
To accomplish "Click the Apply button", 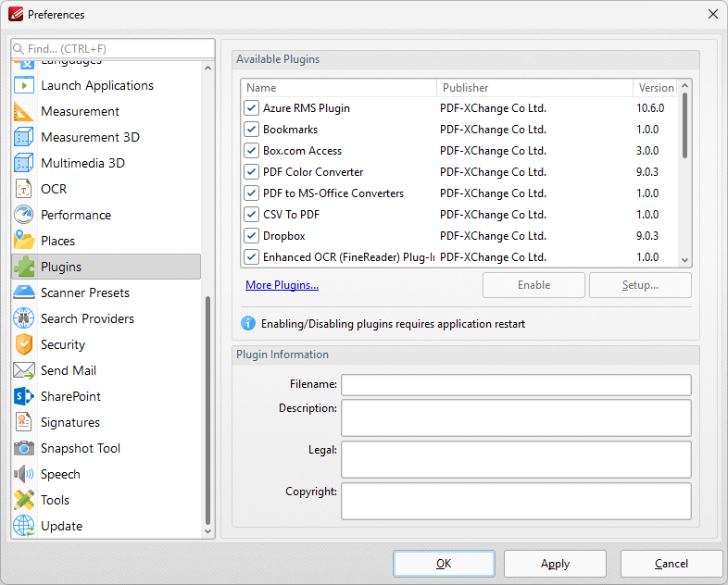I will (x=556, y=564).
